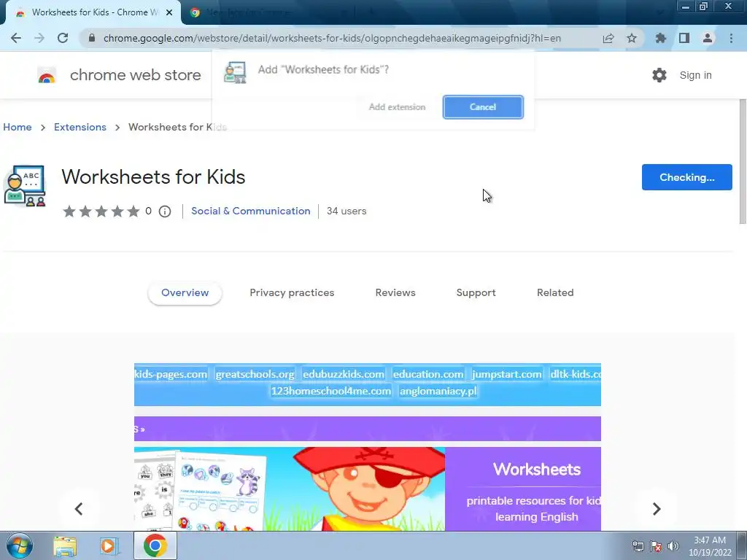The image size is (747, 560).
Task: Open the share page icon in address bar
Action: click(608, 38)
